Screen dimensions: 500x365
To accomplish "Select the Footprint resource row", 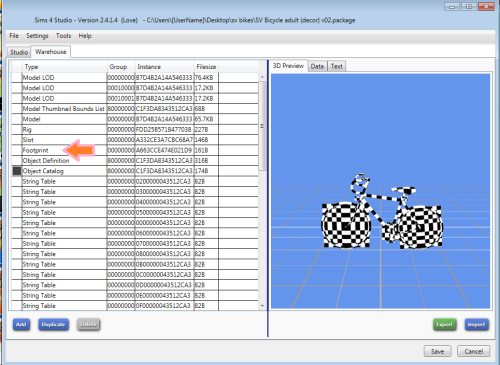I will click(135, 150).
